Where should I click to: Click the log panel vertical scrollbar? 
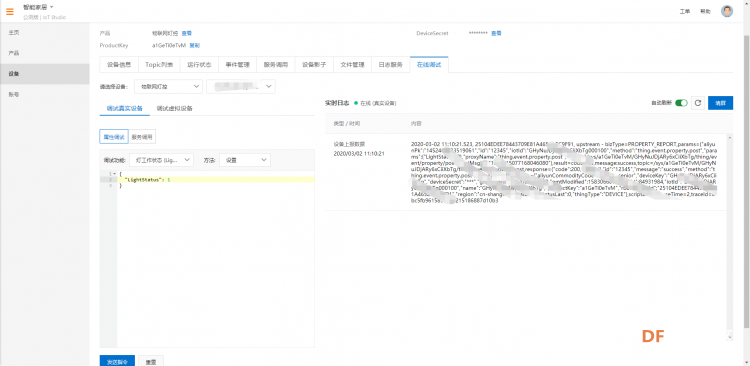tap(729, 237)
